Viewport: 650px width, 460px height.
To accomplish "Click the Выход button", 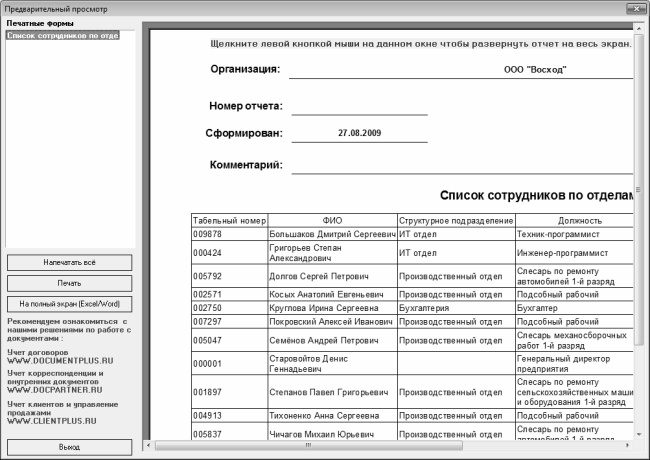I will point(69,447).
